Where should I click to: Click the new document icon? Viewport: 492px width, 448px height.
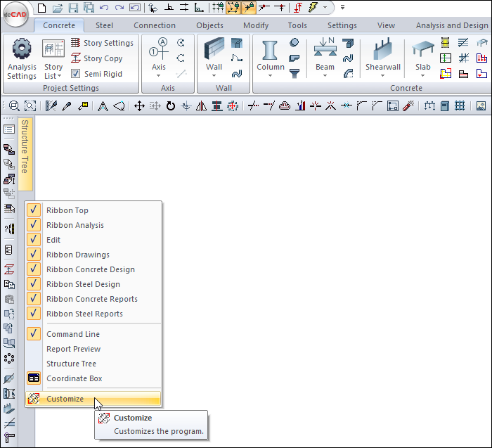tap(42, 8)
